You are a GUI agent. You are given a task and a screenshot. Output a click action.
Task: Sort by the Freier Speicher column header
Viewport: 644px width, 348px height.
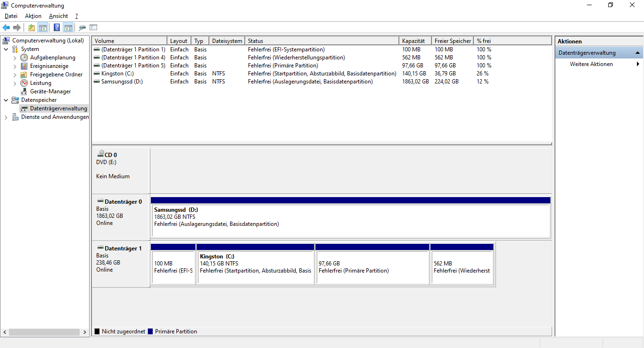coord(453,41)
